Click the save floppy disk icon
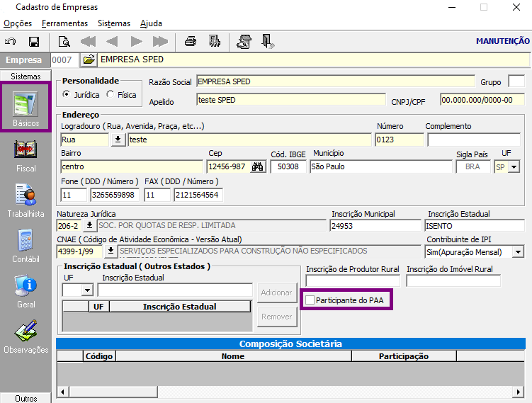Viewport: 532px width, 403px height. pos(34,42)
